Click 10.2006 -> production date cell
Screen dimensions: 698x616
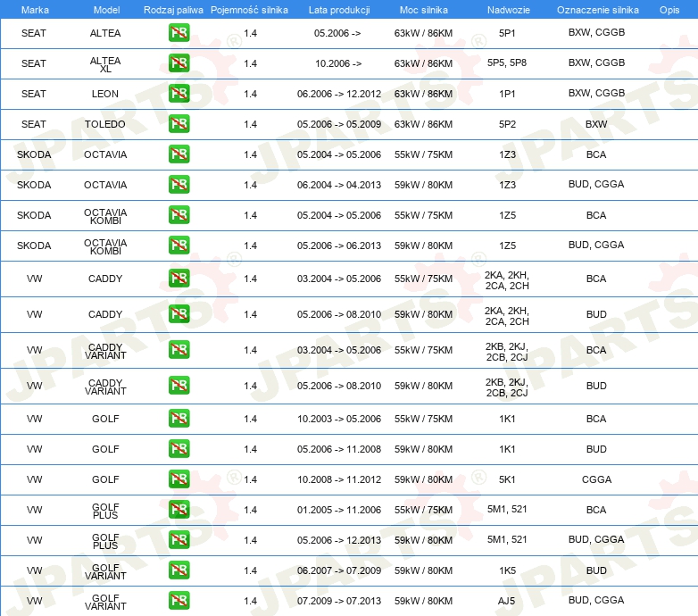pos(338,63)
